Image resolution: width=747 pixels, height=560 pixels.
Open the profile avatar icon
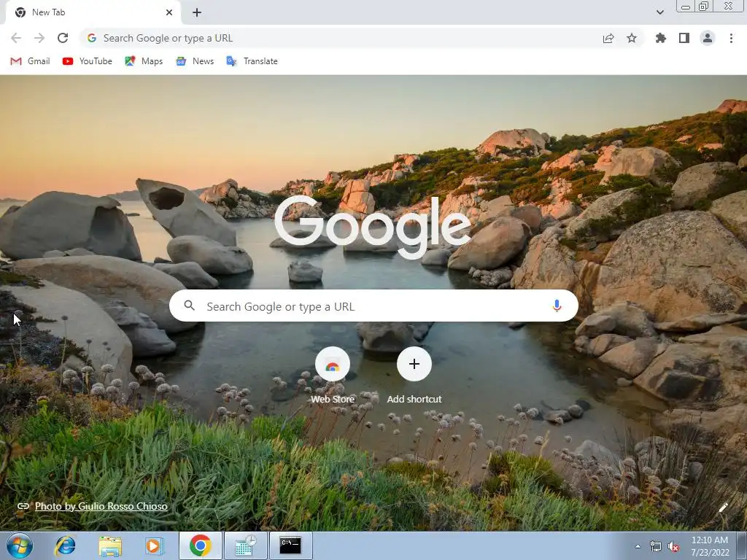(x=708, y=38)
